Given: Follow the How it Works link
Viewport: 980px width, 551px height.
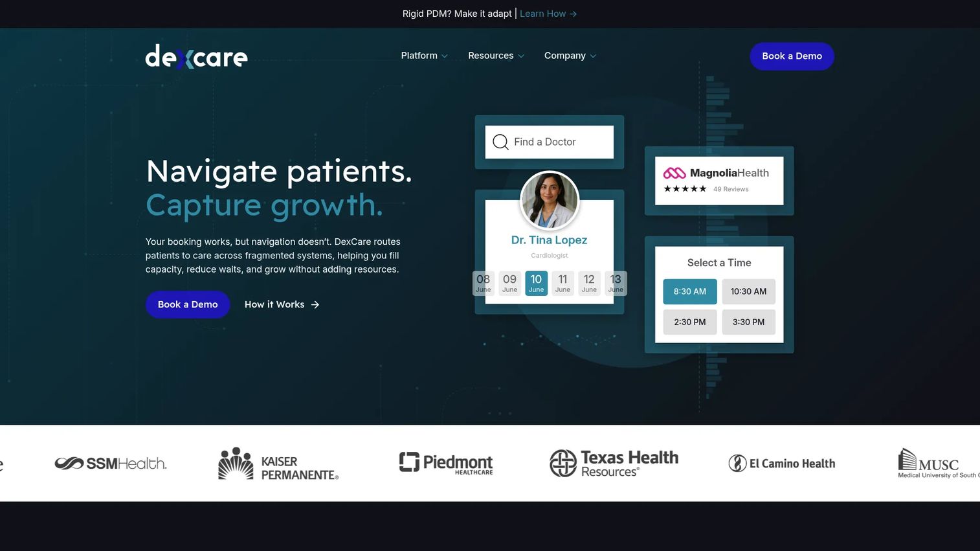Looking at the screenshot, I should point(282,304).
